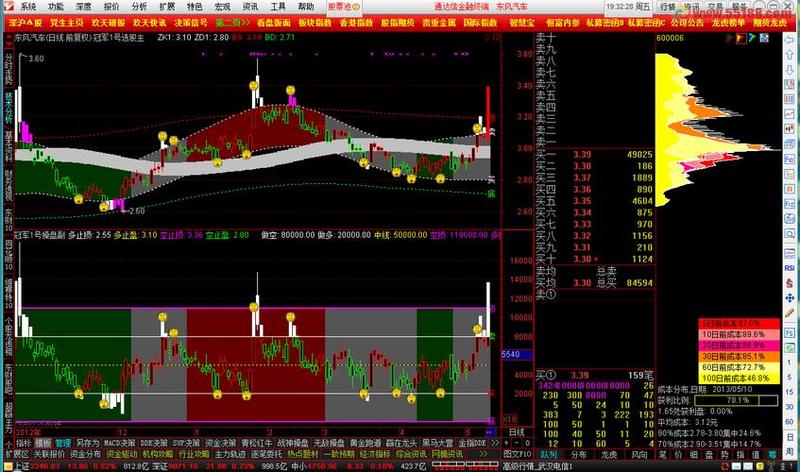Click the 管理 tab at chart bottom
The width and height of the screenshot is (800, 472).
click(63, 443)
